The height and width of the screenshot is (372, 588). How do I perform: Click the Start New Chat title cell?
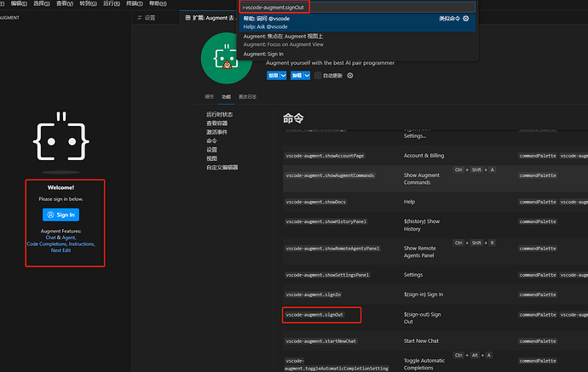click(421, 341)
